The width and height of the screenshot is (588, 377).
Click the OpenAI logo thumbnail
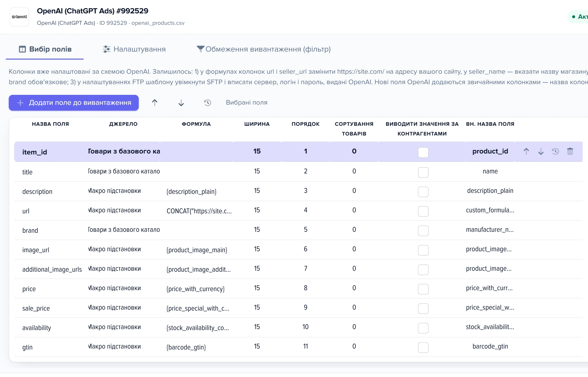(x=19, y=17)
